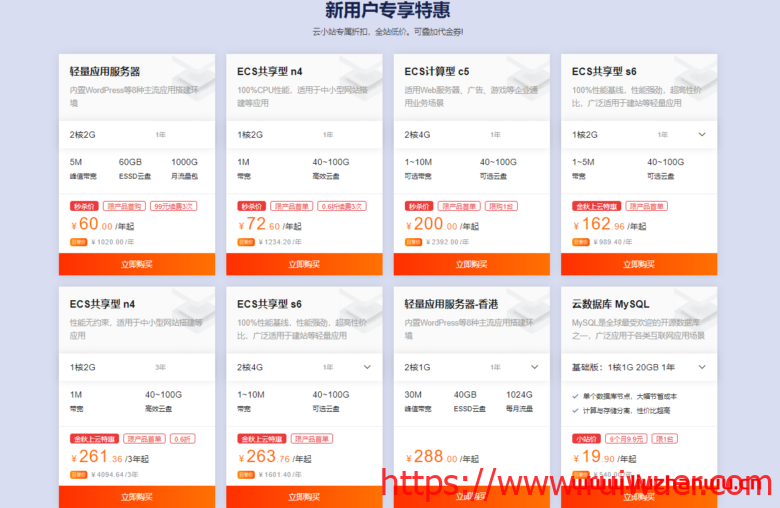Click 金秋上云特惠 badge on the ¥162.96 card
Image resolution: width=780 pixels, height=508 pixels.
pyautogui.click(x=594, y=206)
